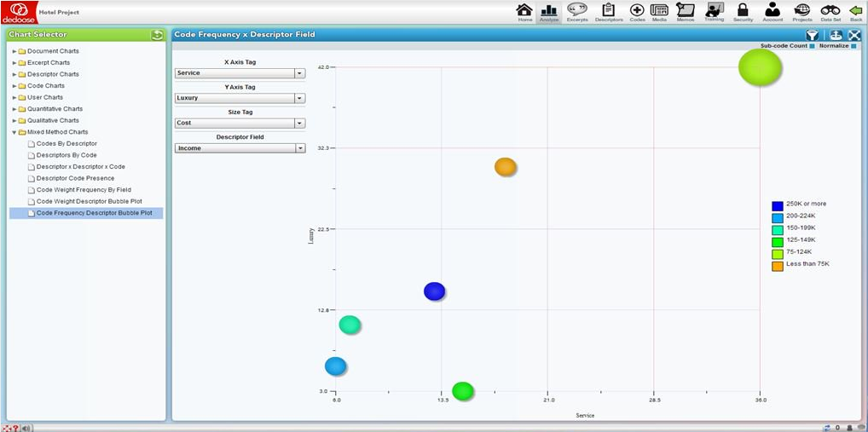Click the 200-224K legend swatch
868x432 pixels.
click(778, 217)
